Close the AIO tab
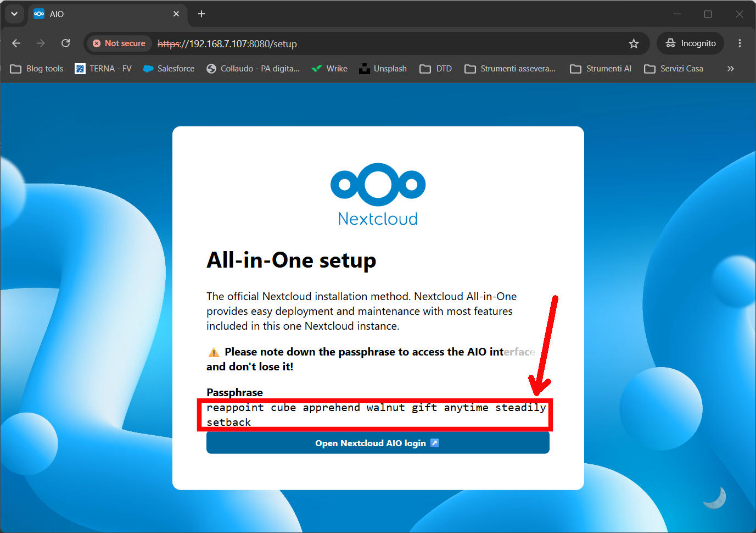756x533 pixels. click(176, 14)
